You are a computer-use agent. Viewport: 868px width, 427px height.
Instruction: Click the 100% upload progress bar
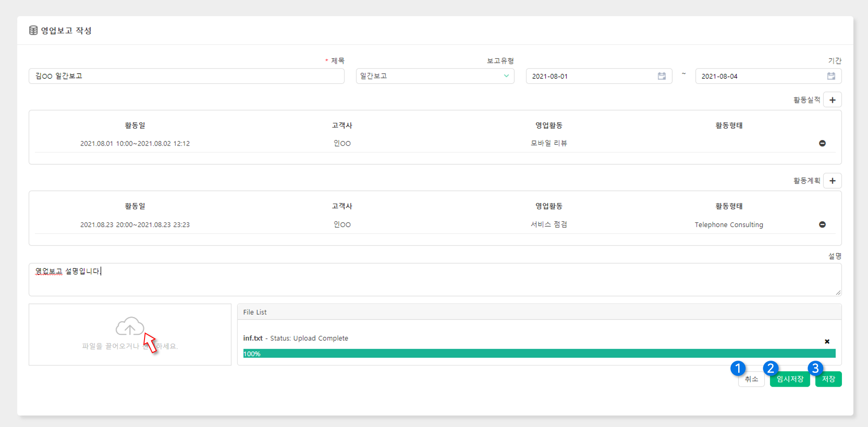[539, 354]
